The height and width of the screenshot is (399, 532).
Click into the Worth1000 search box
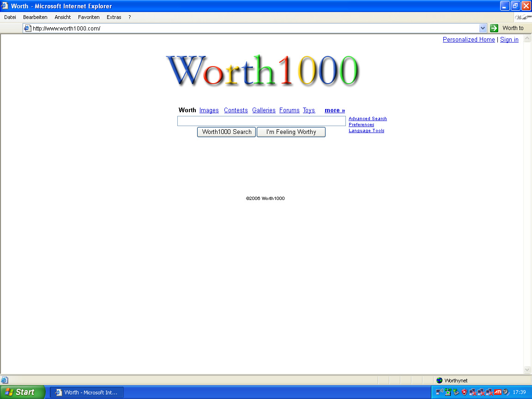pyautogui.click(x=261, y=121)
